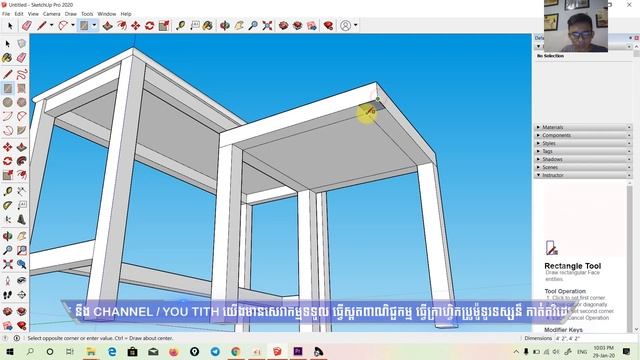Select the Rotated Rectangle tool in left toolbar
This screenshot has height=360, width=640.
[x=22, y=88]
